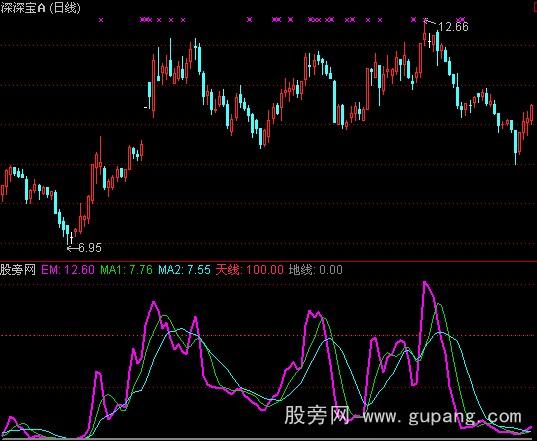Select the 12.66 high price label

point(453,26)
